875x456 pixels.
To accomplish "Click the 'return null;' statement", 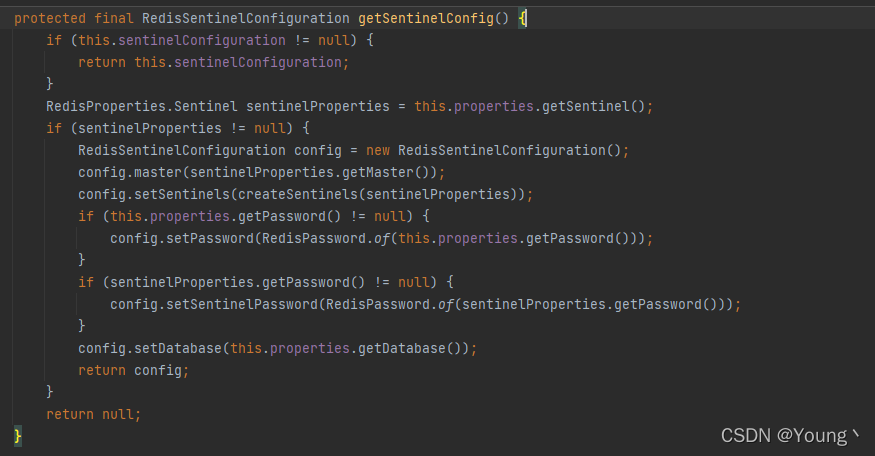I will click(94, 414).
